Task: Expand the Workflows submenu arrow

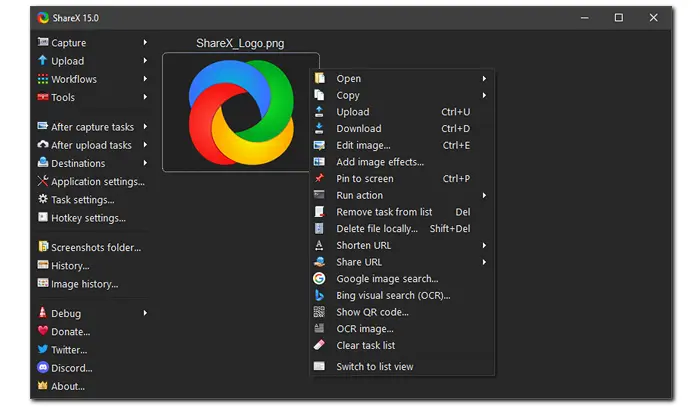Action: (145, 79)
